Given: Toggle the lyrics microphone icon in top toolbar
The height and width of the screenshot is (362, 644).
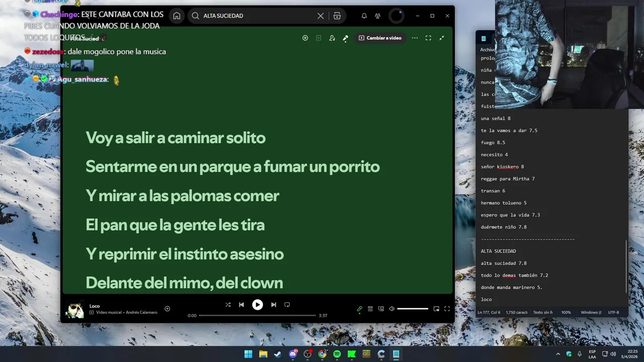Looking at the screenshot, I should 345,38.
